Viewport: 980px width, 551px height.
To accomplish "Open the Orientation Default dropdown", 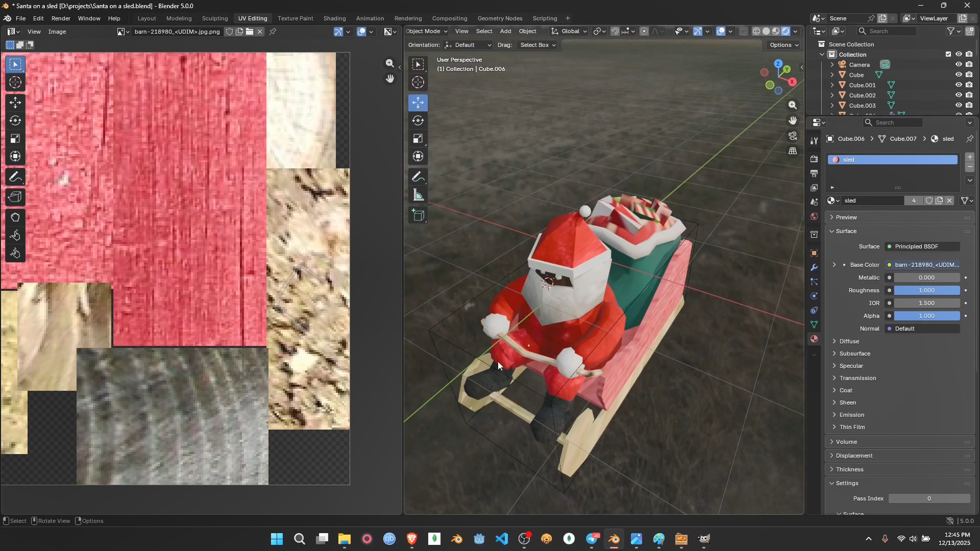I will coord(468,45).
